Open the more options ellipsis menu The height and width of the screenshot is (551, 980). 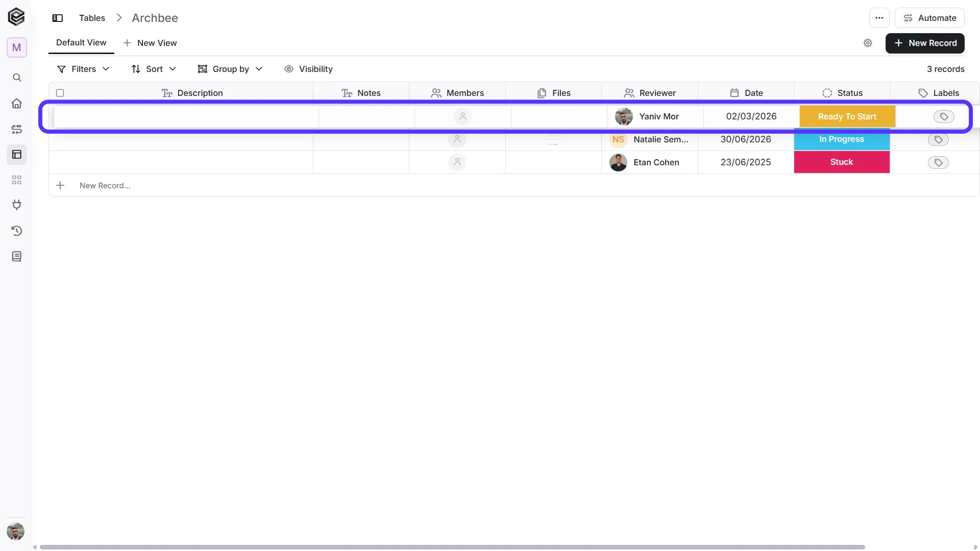(879, 18)
